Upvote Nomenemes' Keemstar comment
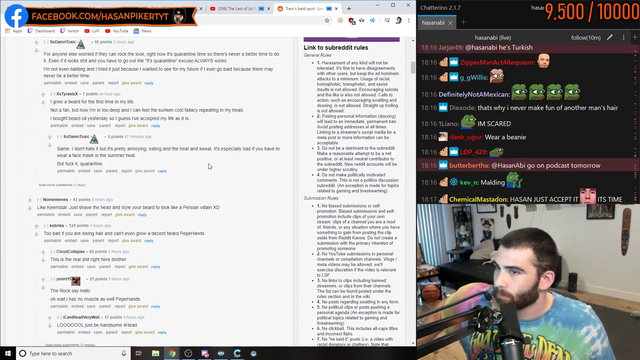 tap(30, 200)
